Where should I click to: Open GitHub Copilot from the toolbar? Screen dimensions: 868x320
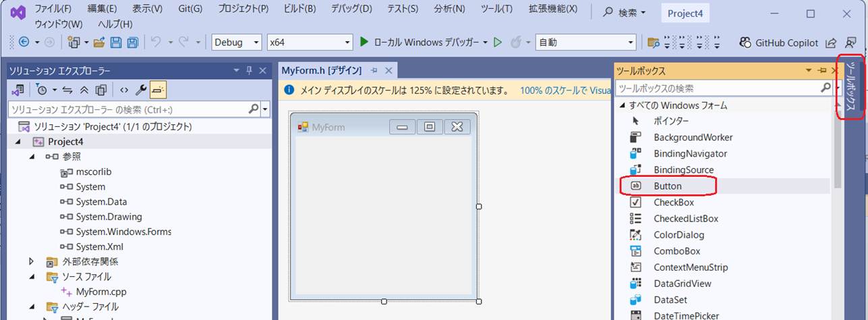778,42
